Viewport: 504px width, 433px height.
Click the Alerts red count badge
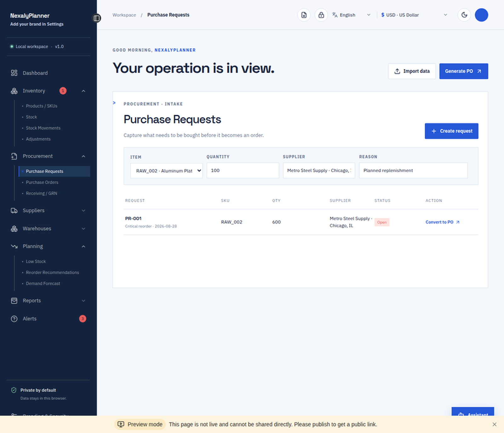83,319
